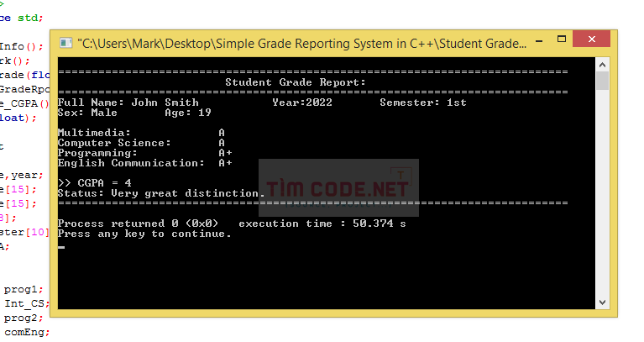644x342 pixels.
Task: Click the console vertical scrollbar thumb
Action: (603, 81)
